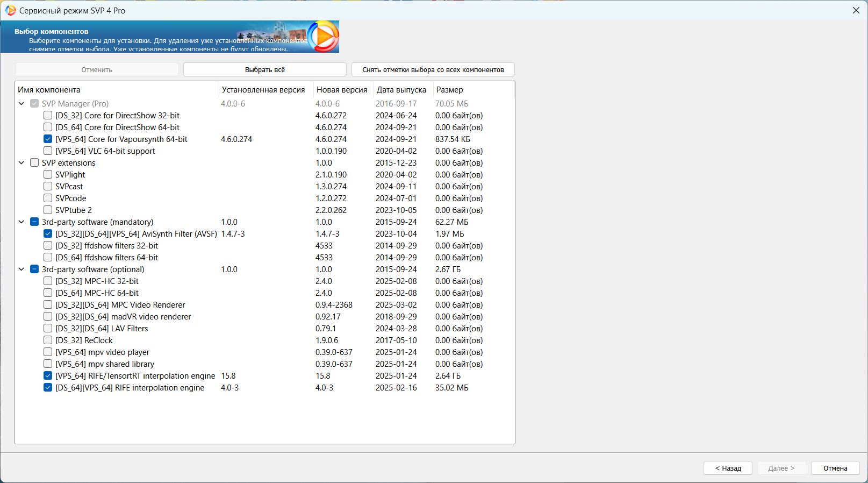
Task: Sort by Установленная версия column header
Action: (x=267, y=90)
